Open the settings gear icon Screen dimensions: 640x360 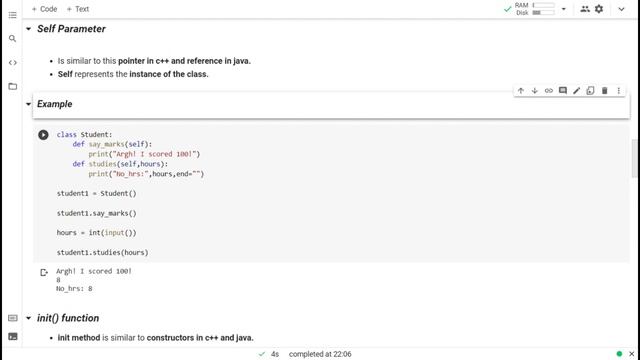tap(599, 9)
